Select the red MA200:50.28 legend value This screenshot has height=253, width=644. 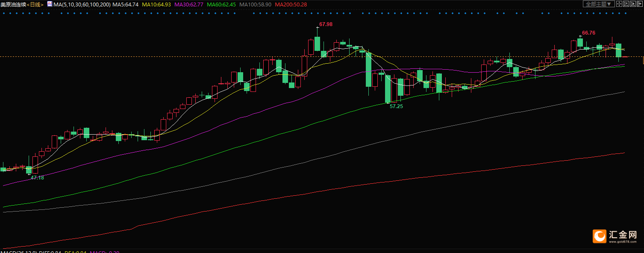tap(291, 4)
